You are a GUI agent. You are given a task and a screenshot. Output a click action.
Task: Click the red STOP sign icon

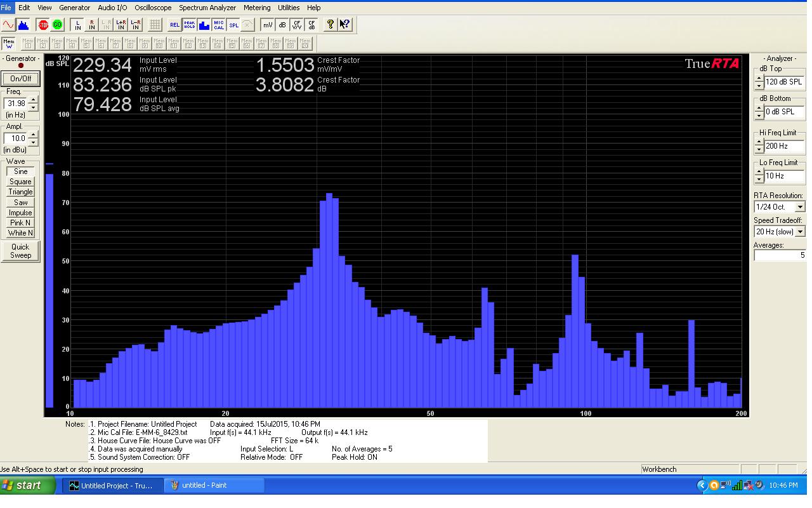point(43,25)
